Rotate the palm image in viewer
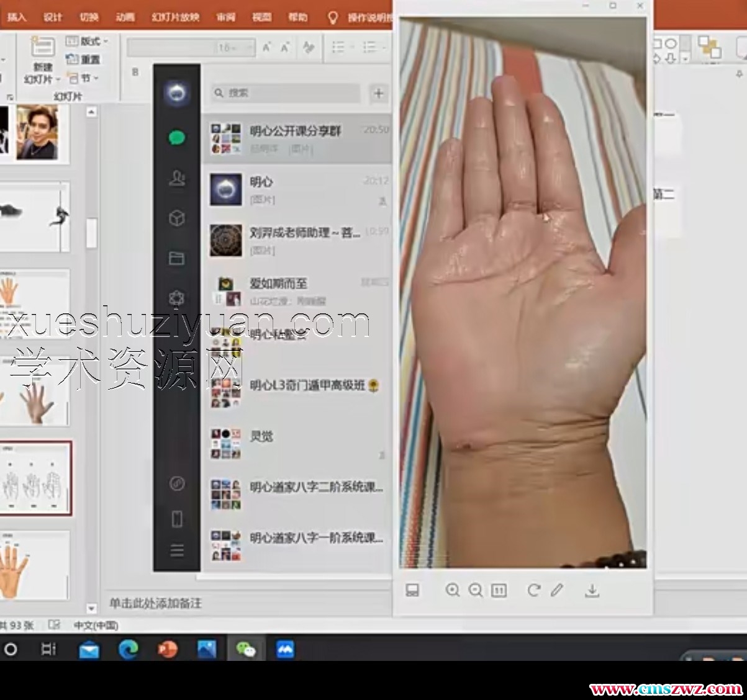The width and height of the screenshot is (747, 700). (533, 590)
